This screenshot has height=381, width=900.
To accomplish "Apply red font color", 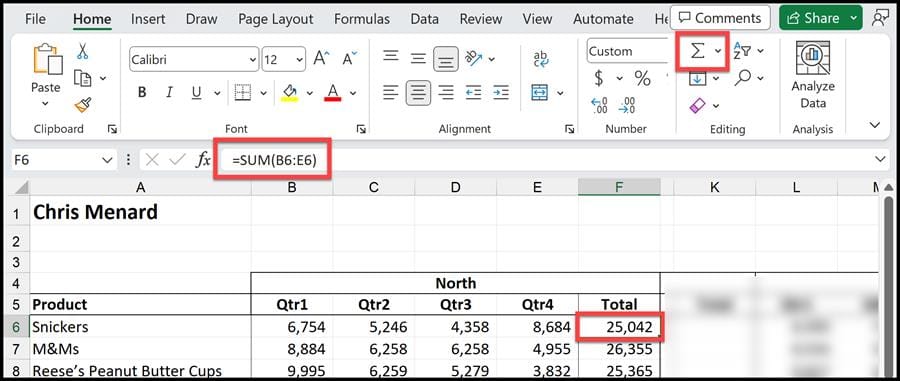I will click(x=333, y=92).
